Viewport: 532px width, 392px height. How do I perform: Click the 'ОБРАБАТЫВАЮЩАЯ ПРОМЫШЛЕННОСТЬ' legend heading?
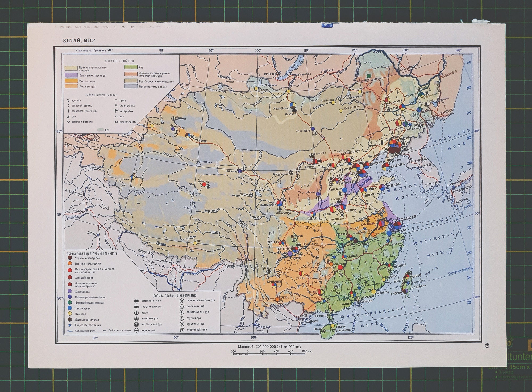[x=92, y=254]
